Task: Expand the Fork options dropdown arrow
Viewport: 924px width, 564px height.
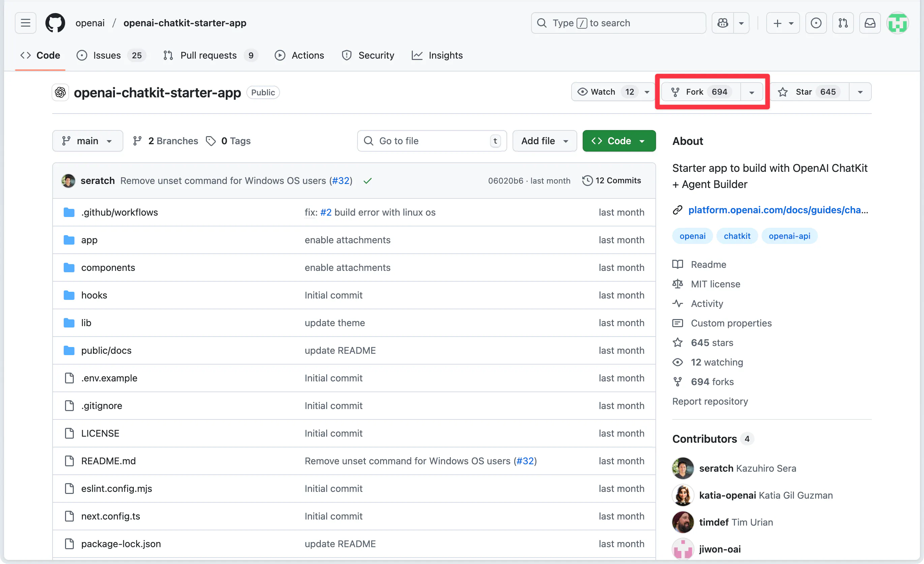Action: click(751, 92)
